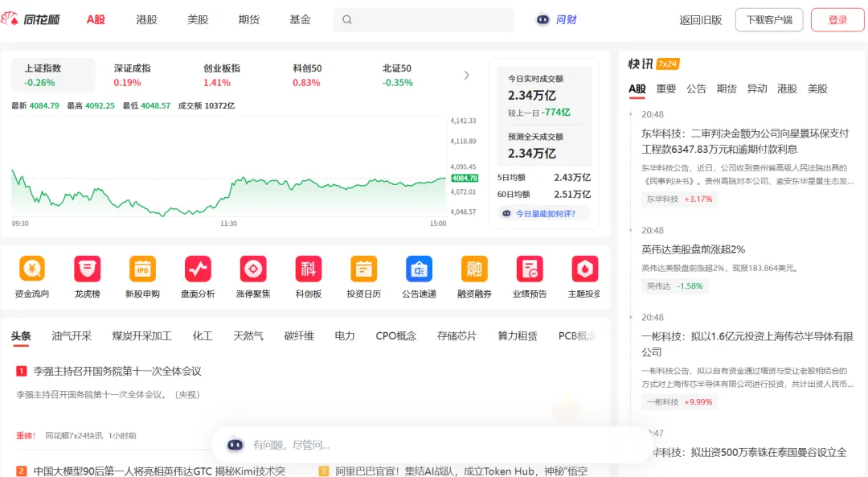Click 东华科技 +3.17% stock tag

[680, 199]
